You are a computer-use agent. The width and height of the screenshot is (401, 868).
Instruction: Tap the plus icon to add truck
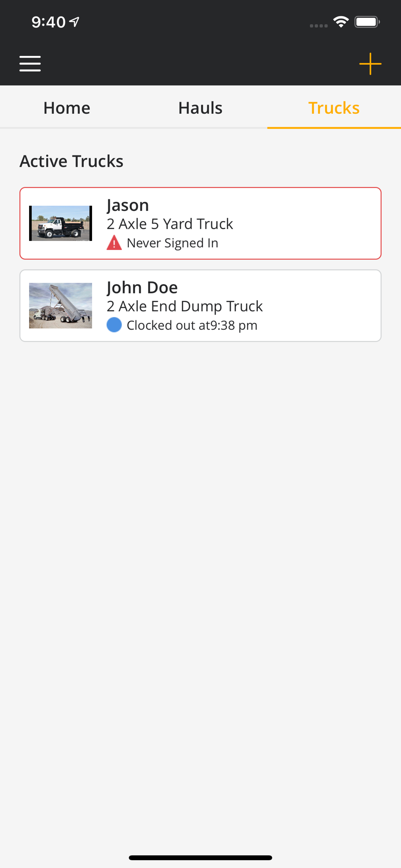(370, 64)
